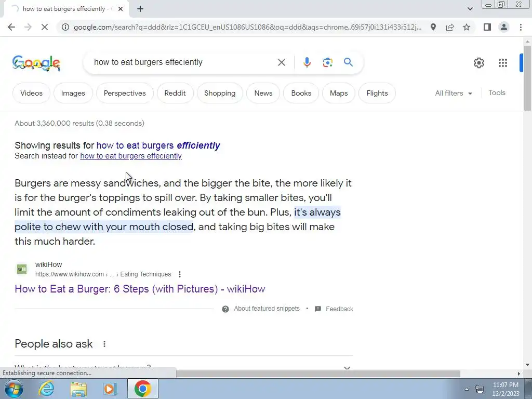Clear the search box text

(281, 62)
